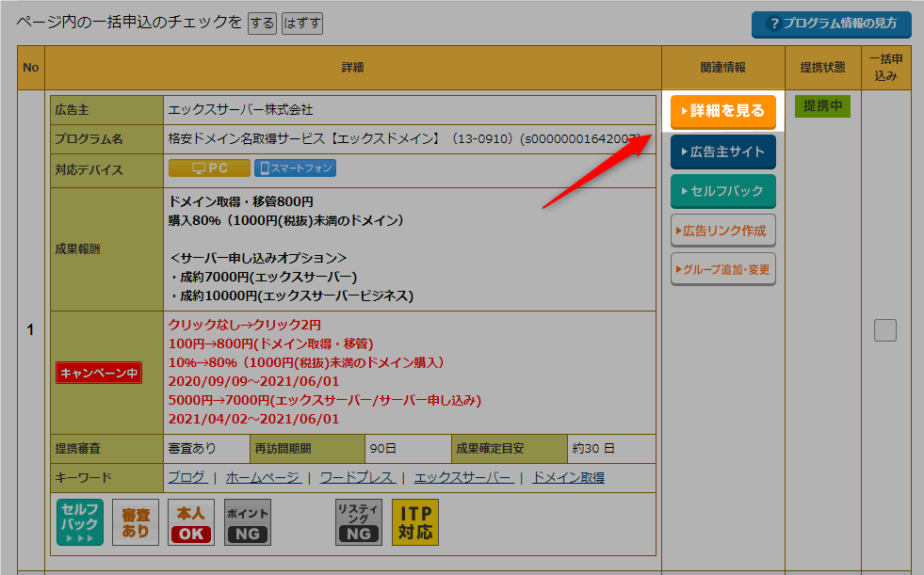Click the 広告主 row label
This screenshot has width=924, height=575.
(x=106, y=110)
